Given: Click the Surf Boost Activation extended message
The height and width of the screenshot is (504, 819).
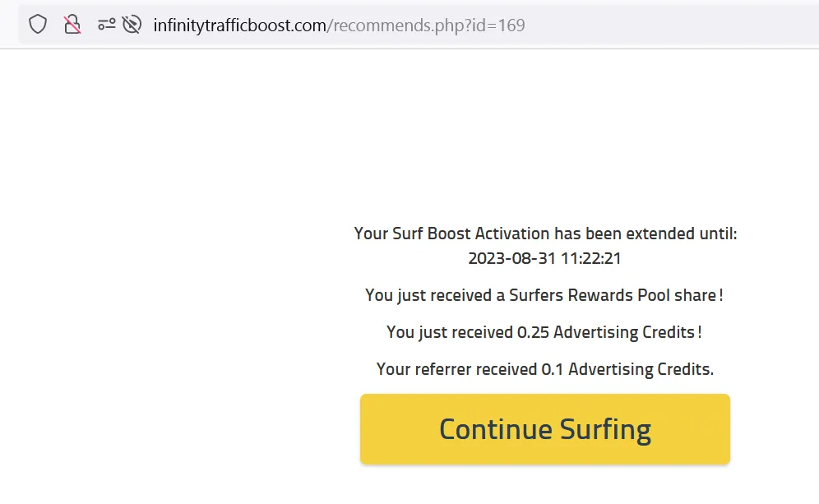Looking at the screenshot, I should (545, 234).
